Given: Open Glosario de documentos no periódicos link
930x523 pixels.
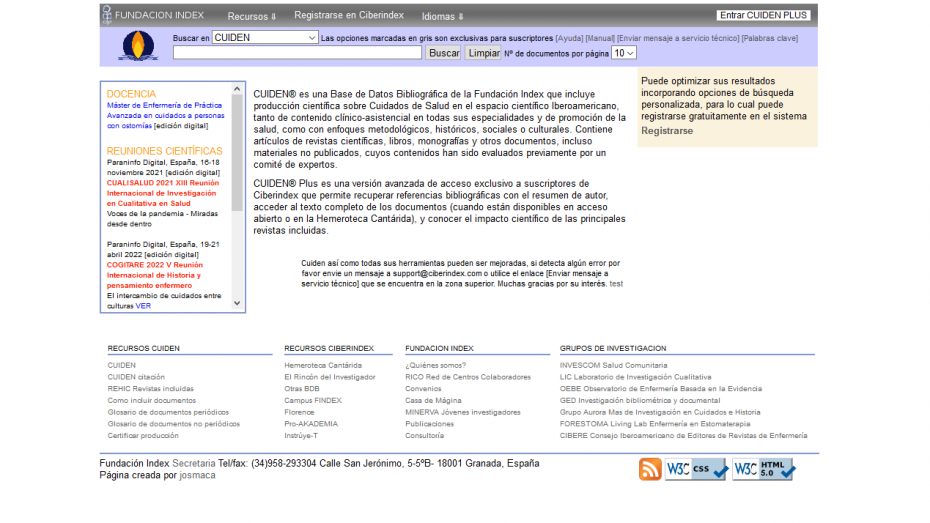Looking at the screenshot, I should tap(174, 424).
